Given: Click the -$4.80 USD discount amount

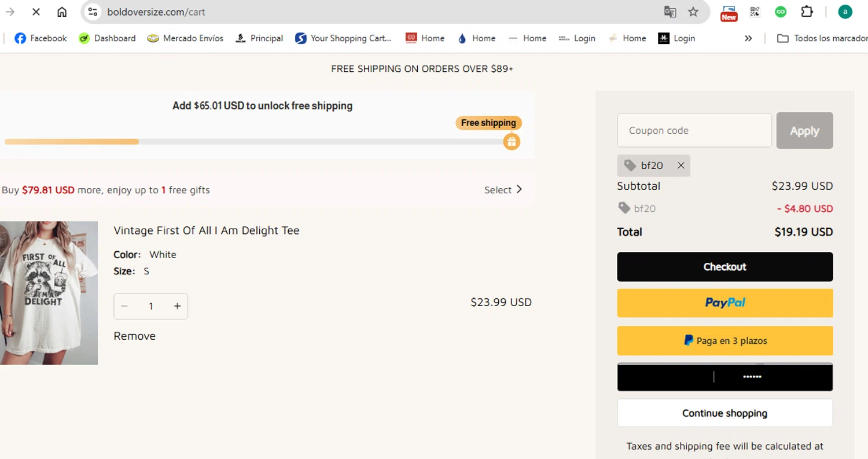Looking at the screenshot, I should (805, 208).
